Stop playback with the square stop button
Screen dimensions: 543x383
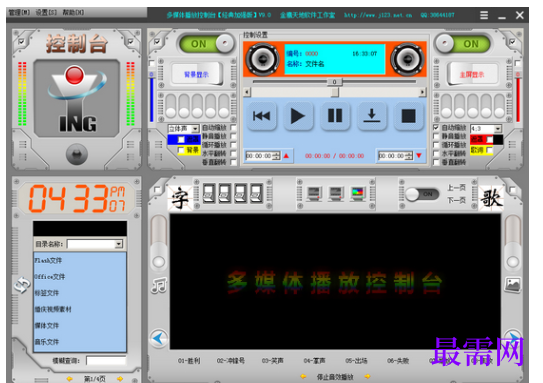pos(408,116)
